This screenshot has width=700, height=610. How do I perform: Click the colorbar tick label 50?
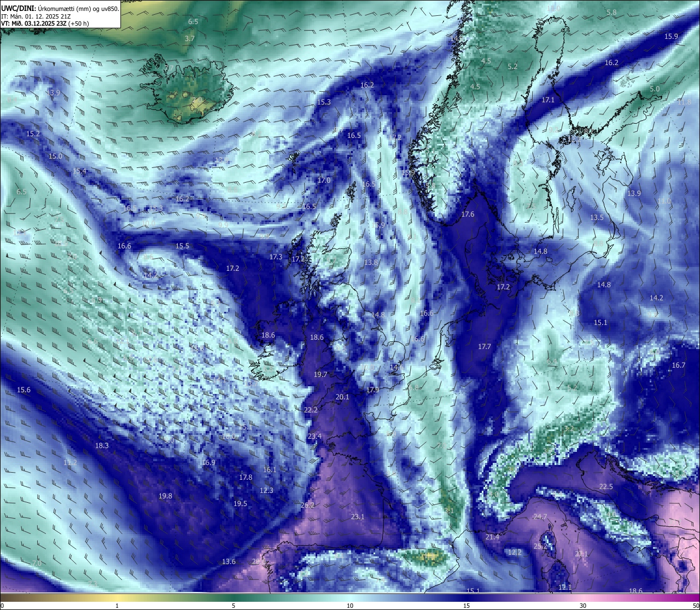pyautogui.click(x=695, y=605)
